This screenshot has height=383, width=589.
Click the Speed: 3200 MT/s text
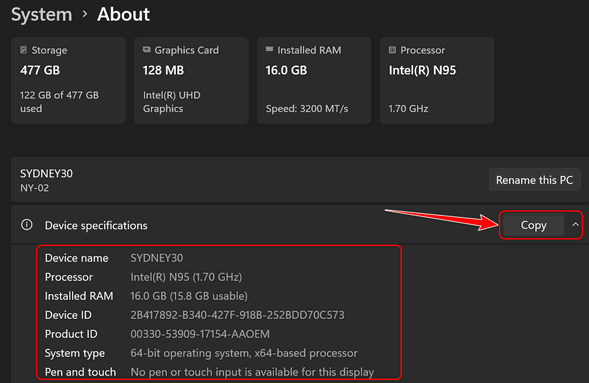coord(307,109)
